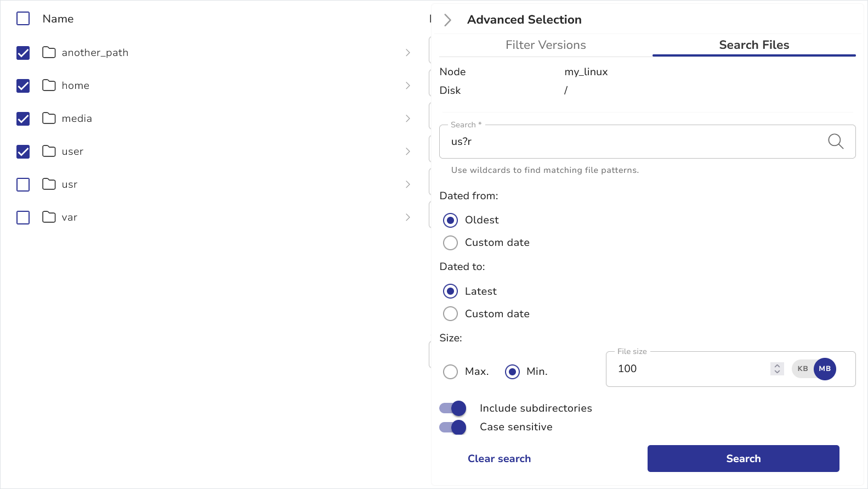This screenshot has height=489, width=868.
Task: Expand the user folder arrow
Action: click(407, 151)
